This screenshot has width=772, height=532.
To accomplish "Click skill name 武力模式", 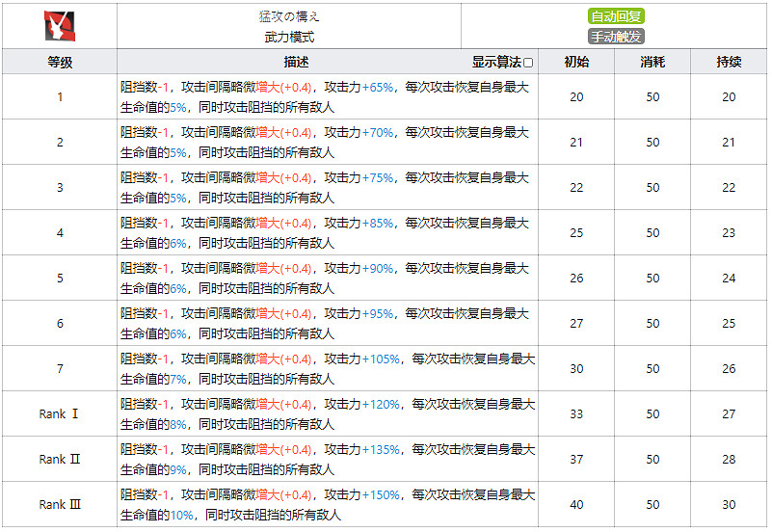I will tap(289, 37).
